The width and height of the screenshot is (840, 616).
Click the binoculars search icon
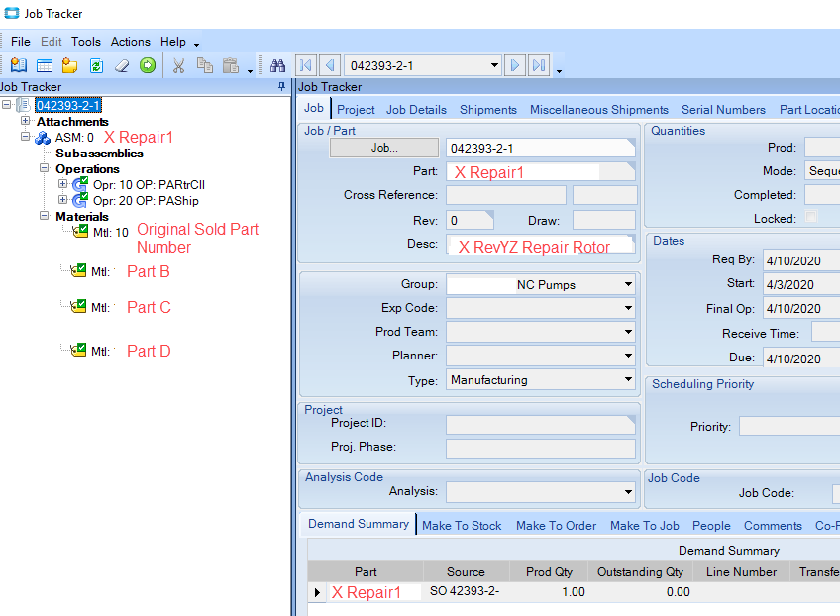pyautogui.click(x=277, y=66)
